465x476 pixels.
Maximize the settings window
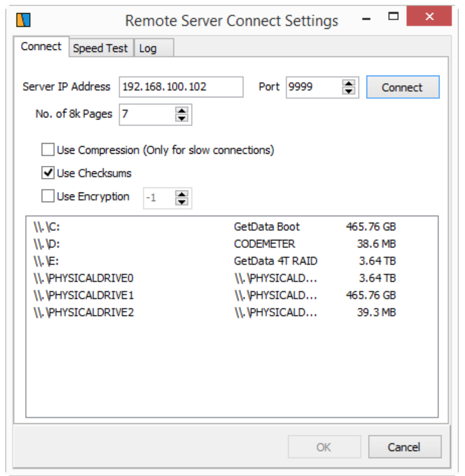coord(393,16)
